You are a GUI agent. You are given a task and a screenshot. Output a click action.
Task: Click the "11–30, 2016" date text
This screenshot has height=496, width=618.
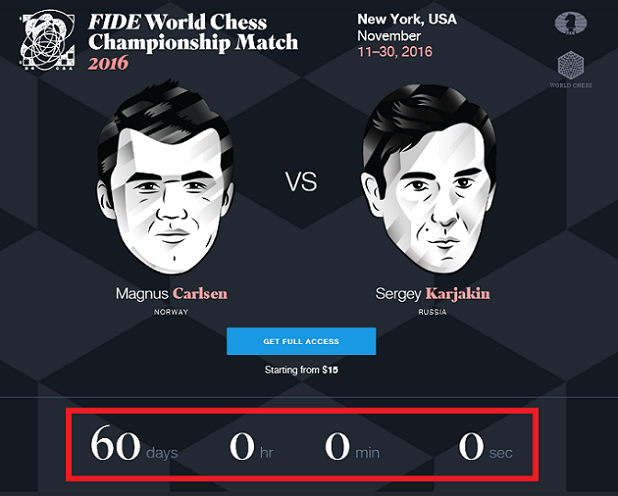click(x=394, y=51)
